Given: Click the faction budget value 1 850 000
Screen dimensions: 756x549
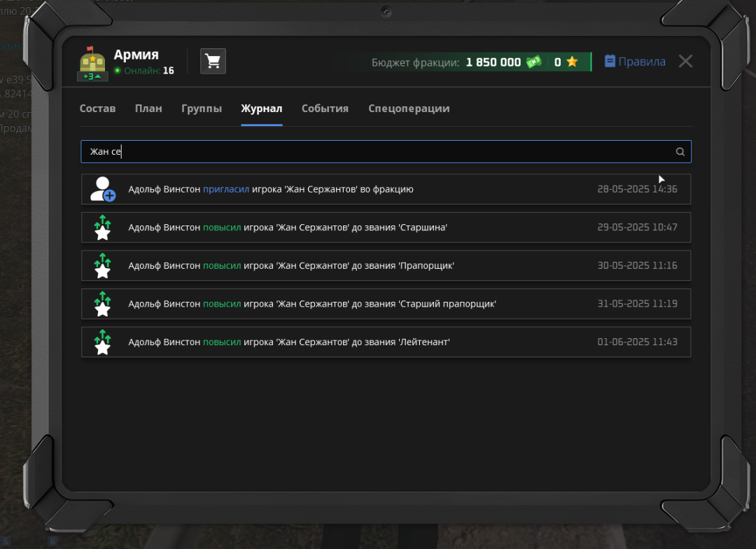Looking at the screenshot, I should (x=493, y=62).
